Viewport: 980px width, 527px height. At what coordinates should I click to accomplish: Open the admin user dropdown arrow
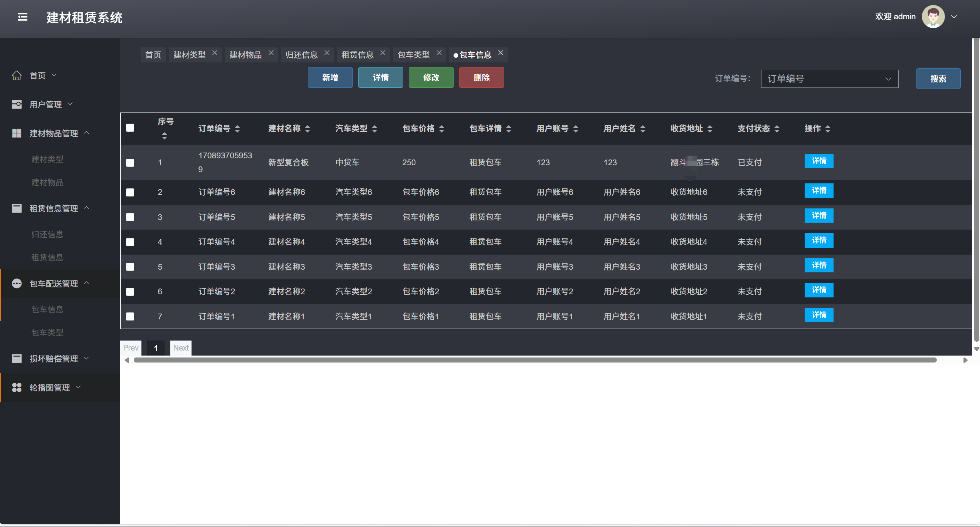pos(954,17)
